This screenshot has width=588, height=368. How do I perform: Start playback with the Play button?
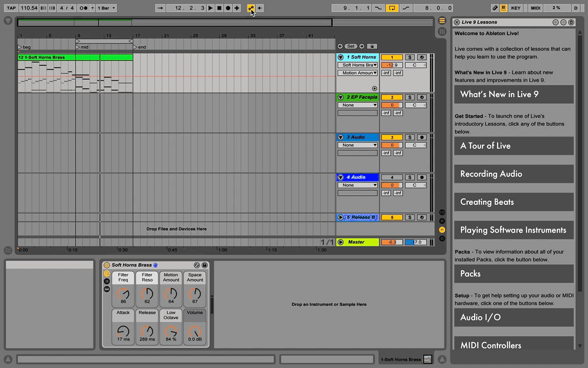click(210, 8)
